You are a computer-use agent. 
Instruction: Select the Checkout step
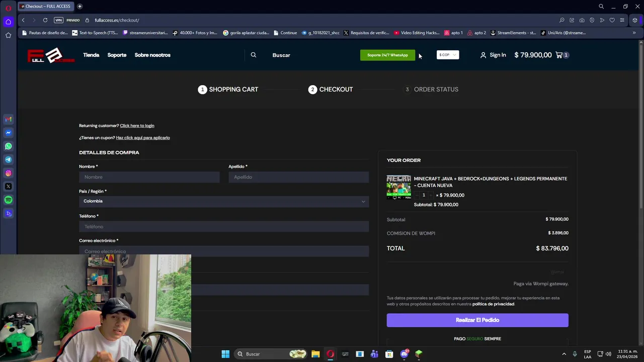coord(331,89)
